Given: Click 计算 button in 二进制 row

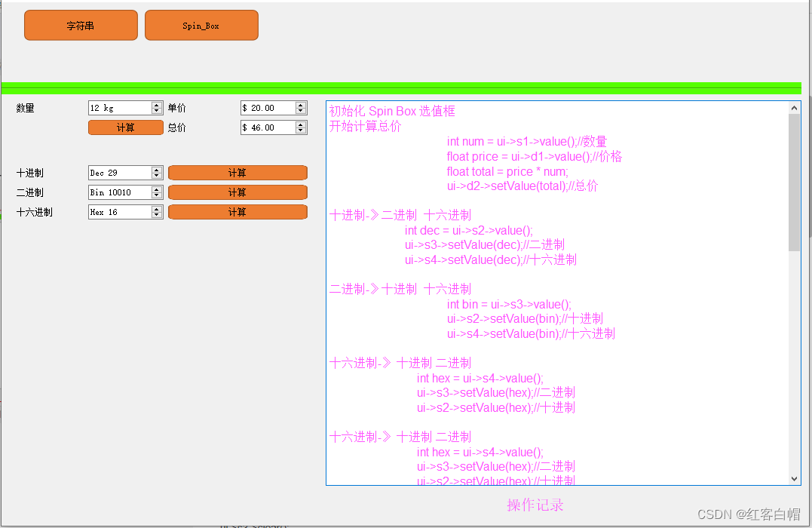Looking at the screenshot, I should point(237,193).
